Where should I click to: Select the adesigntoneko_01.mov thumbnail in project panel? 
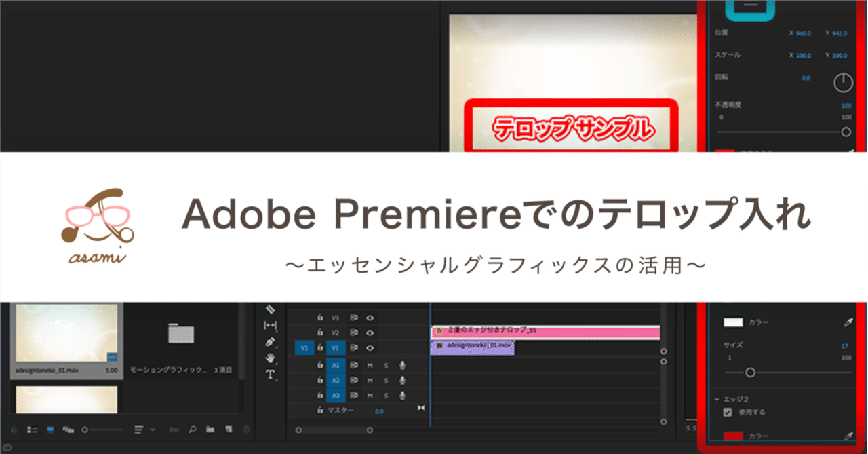click(66, 333)
